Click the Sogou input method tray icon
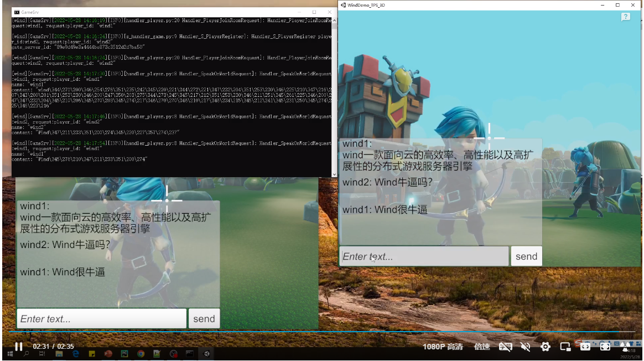This screenshot has width=644, height=361. pyautogui.click(x=579, y=343)
